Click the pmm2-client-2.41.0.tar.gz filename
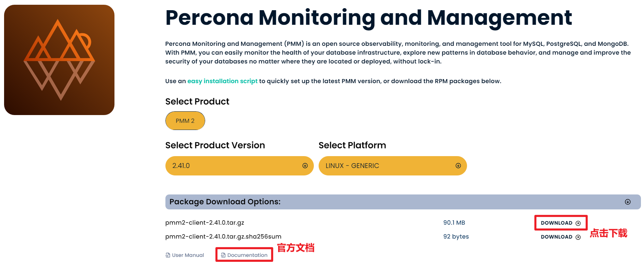This screenshot has width=644, height=262. [205, 223]
